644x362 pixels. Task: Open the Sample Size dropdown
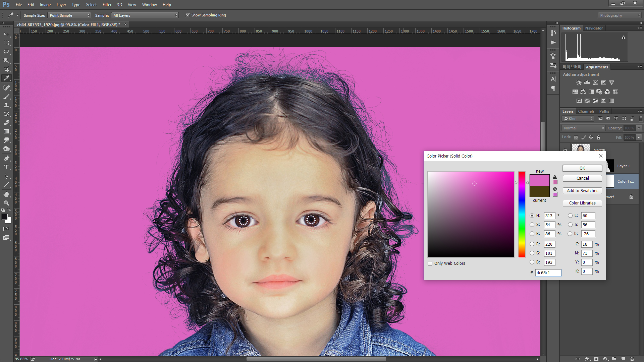click(69, 15)
